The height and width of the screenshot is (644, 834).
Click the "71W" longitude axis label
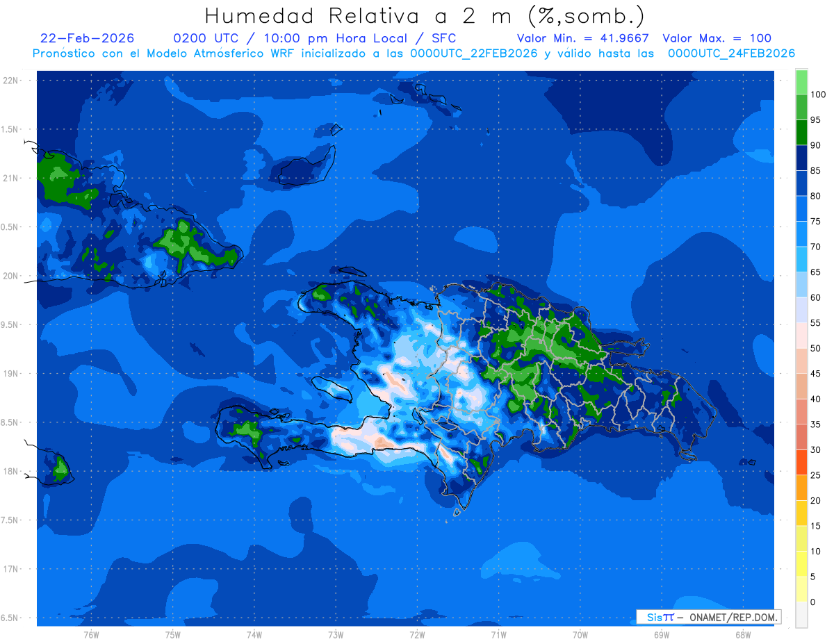click(498, 635)
